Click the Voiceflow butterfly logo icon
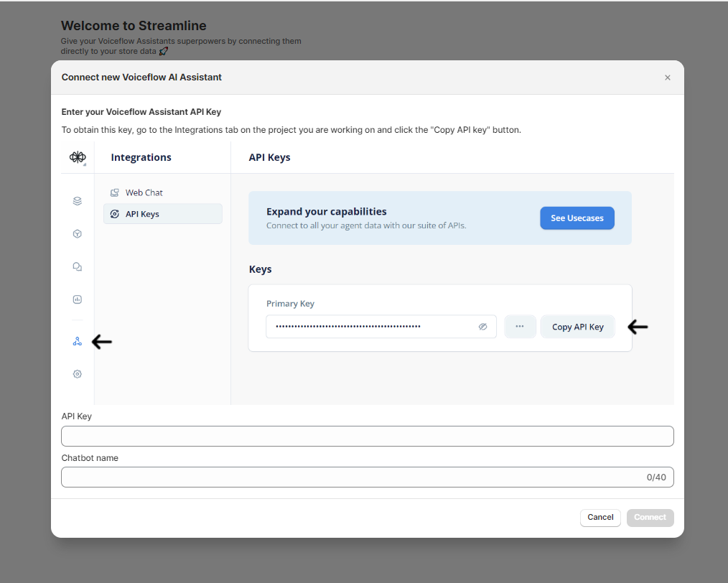 click(x=78, y=157)
